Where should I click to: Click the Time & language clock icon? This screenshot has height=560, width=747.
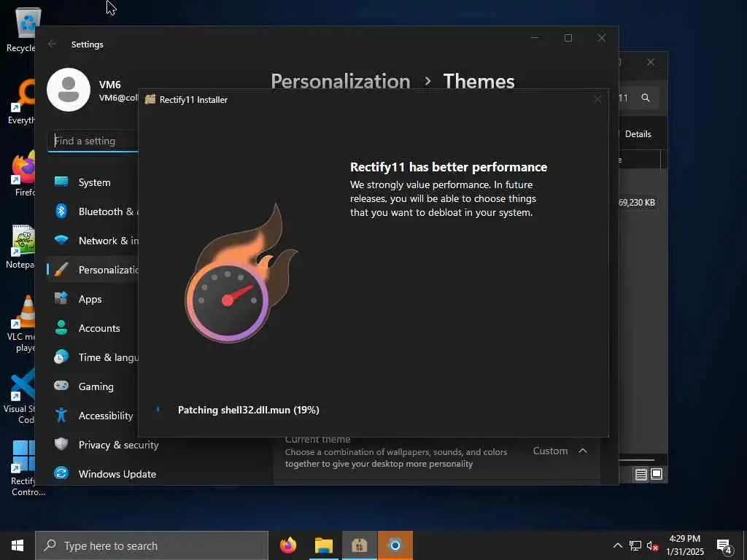coord(61,357)
